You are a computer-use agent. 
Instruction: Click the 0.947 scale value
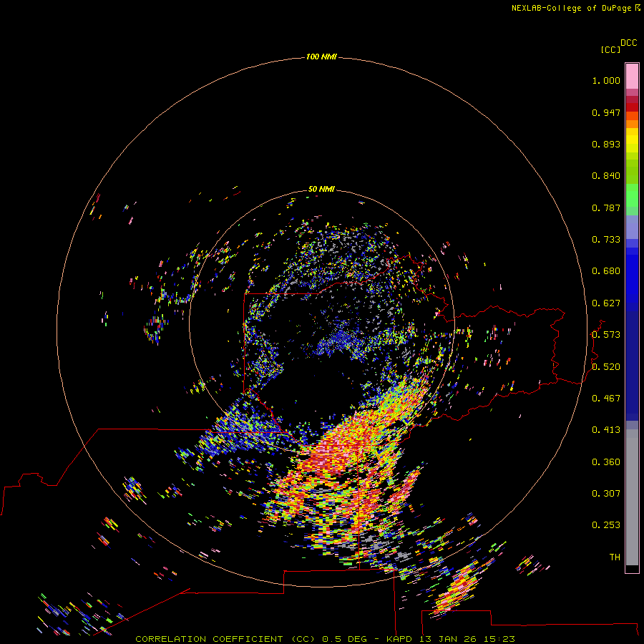click(x=606, y=112)
